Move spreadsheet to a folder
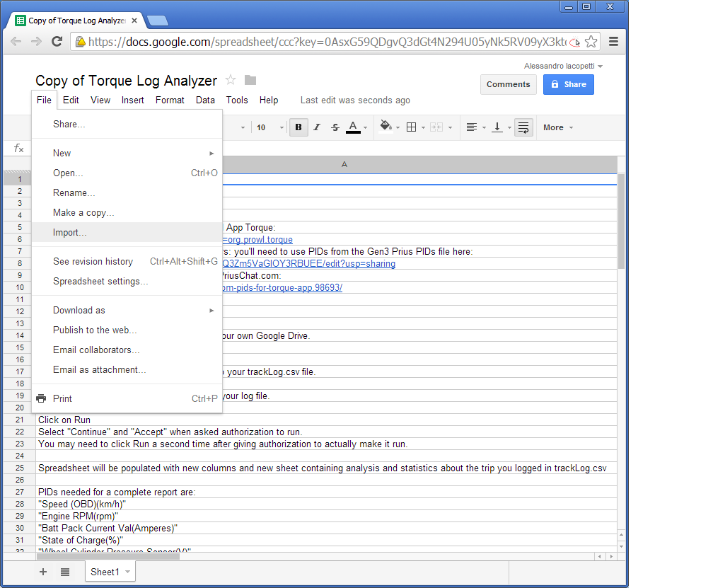The height and width of the screenshot is (588, 713). 250,80
